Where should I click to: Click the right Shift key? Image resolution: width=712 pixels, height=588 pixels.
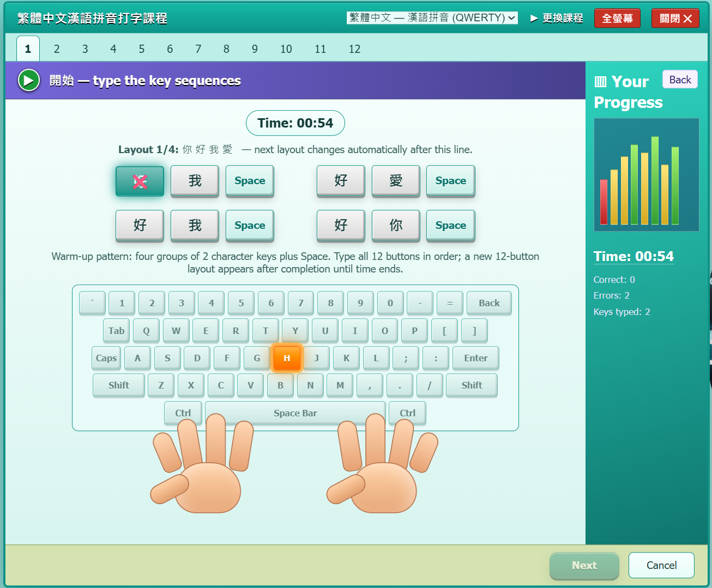point(472,385)
